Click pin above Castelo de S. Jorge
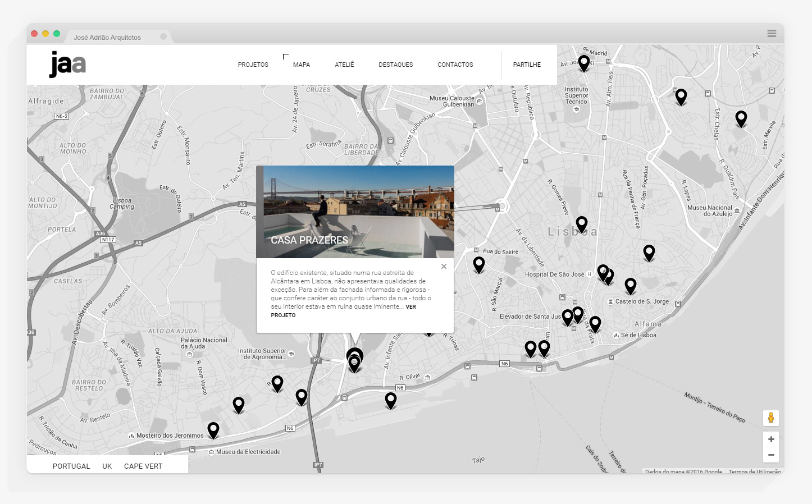812x504 pixels. tap(631, 286)
